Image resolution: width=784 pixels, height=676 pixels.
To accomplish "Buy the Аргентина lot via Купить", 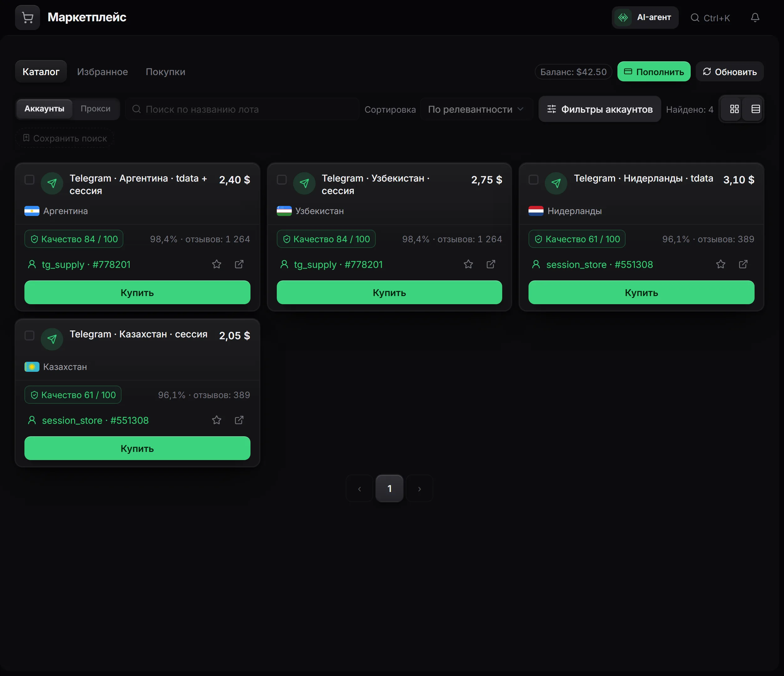I will point(137,292).
